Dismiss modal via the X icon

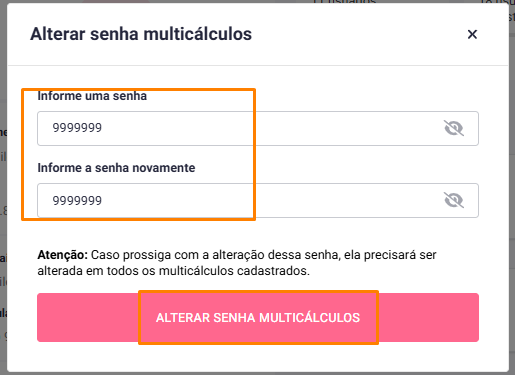pyautogui.click(x=472, y=34)
